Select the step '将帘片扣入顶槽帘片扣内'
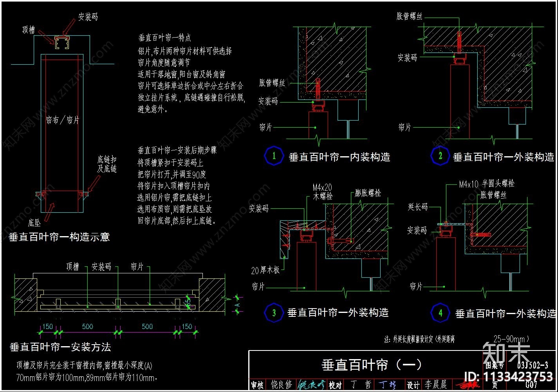Viewport: 558px width, 392px height. tap(173, 186)
